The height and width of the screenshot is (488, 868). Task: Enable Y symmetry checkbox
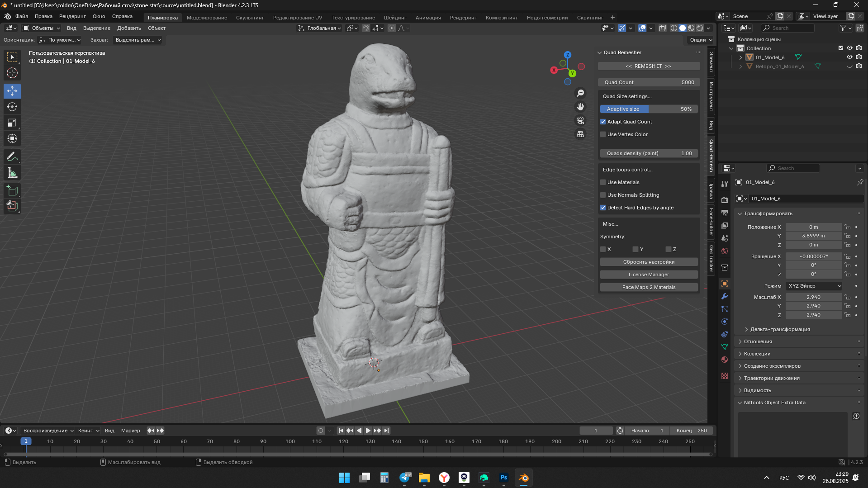(x=636, y=249)
